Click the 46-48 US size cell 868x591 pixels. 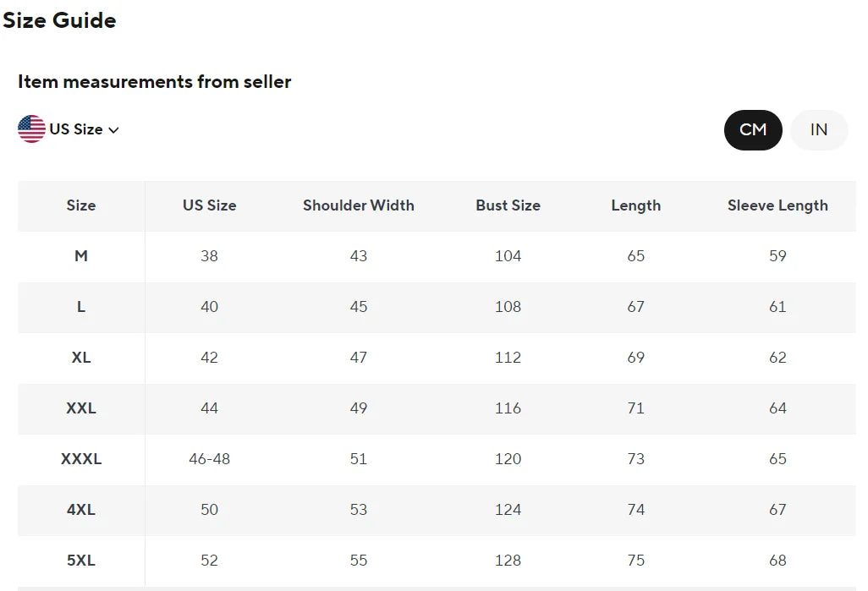pyautogui.click(x=209, y=459)
